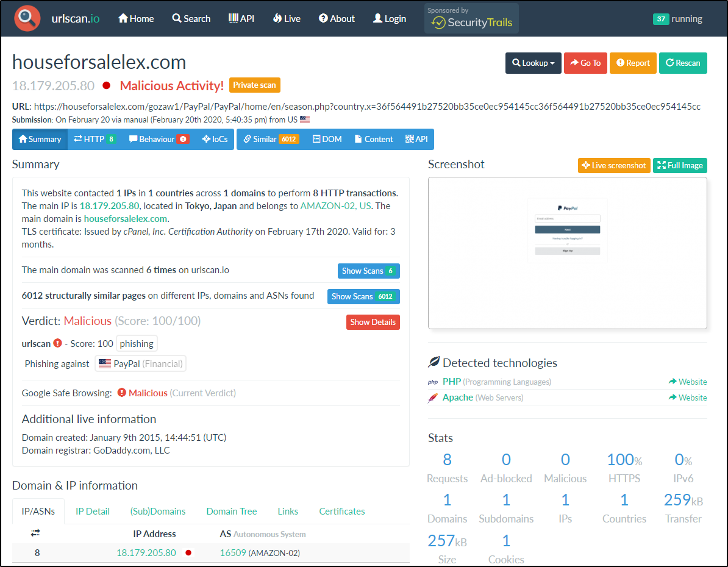The width and height of the screenshot is (728, 567).
Task: Click the Live screenshot button
Action: pyautogui.click(x=614, y=165)
